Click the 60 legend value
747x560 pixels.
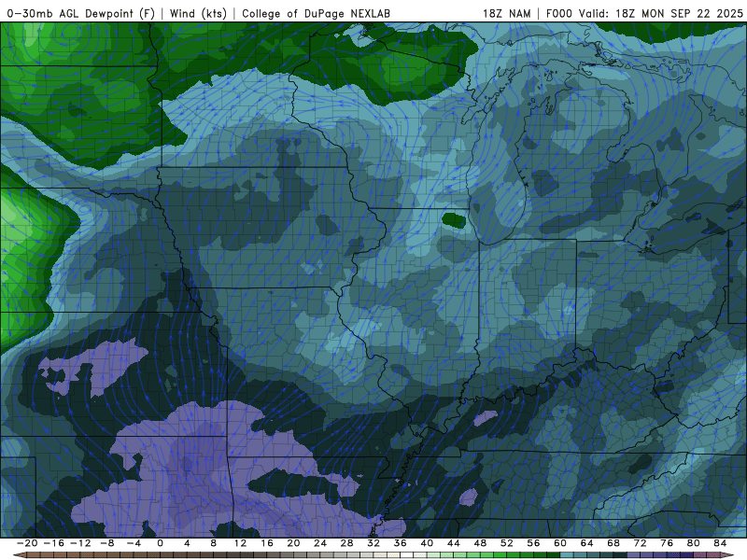click(x=560, y=543)
